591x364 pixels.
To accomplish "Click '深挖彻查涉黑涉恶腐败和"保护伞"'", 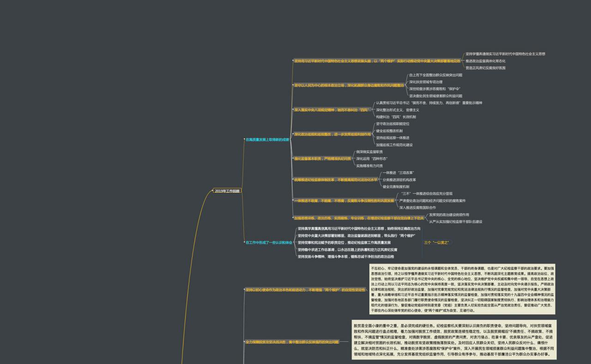I will [x=434, y=89].
